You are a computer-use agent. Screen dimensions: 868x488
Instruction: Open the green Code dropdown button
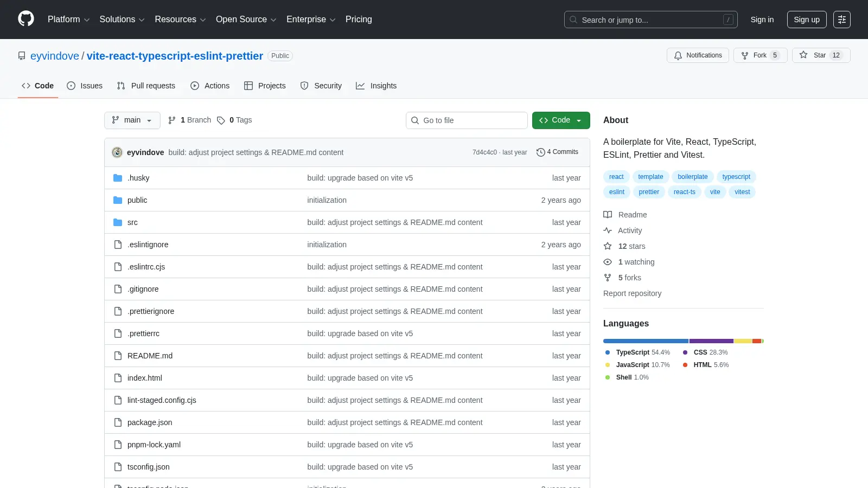coord(561,120)
